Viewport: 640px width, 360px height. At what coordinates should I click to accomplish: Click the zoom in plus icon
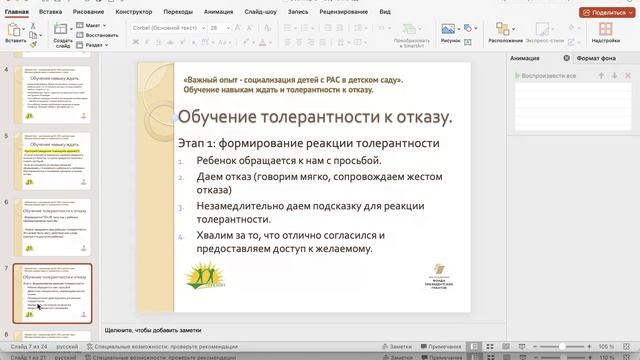pos(589,347)
